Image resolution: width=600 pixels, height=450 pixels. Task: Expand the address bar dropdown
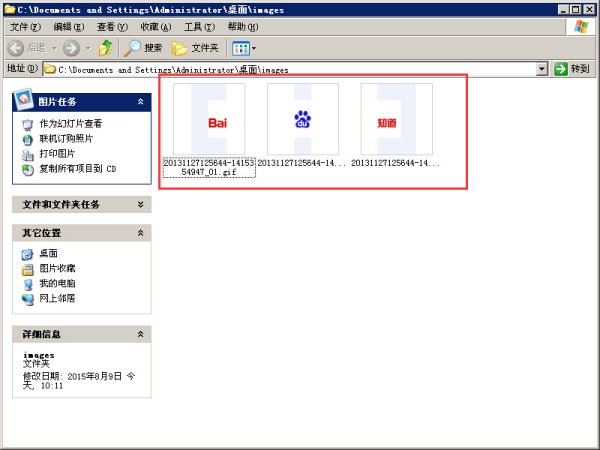coord(542,69)
